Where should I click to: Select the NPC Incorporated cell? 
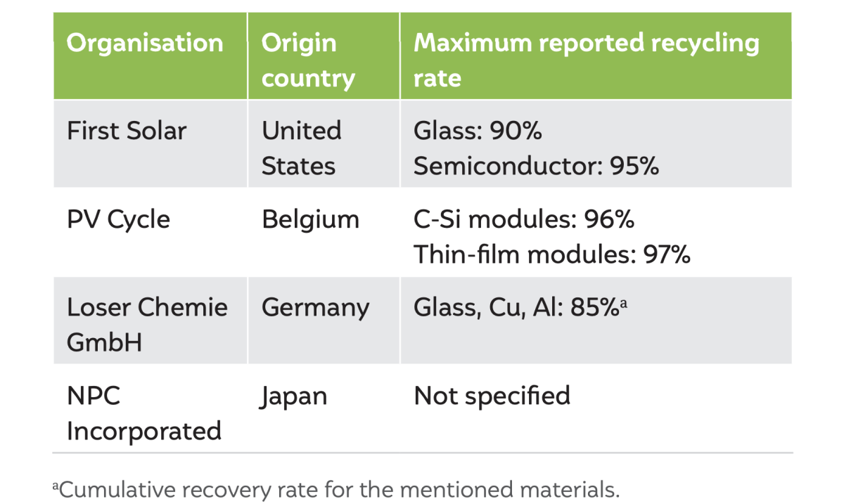click(144, 413)
